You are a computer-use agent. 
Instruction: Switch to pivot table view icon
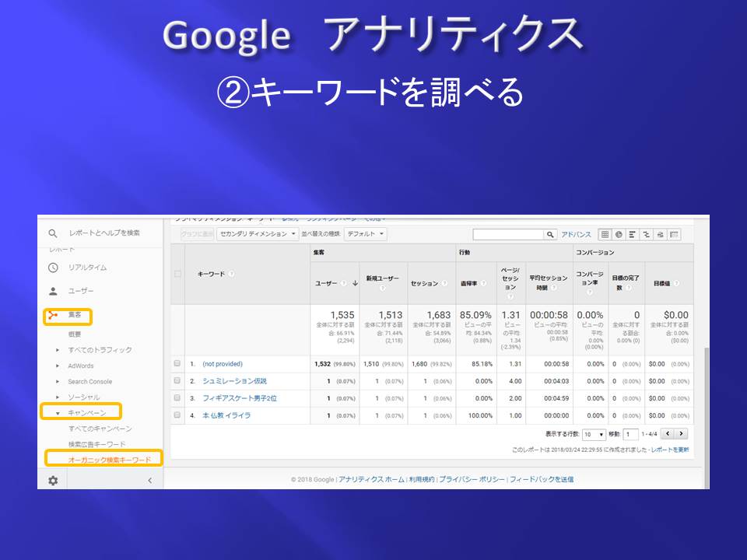674,234
